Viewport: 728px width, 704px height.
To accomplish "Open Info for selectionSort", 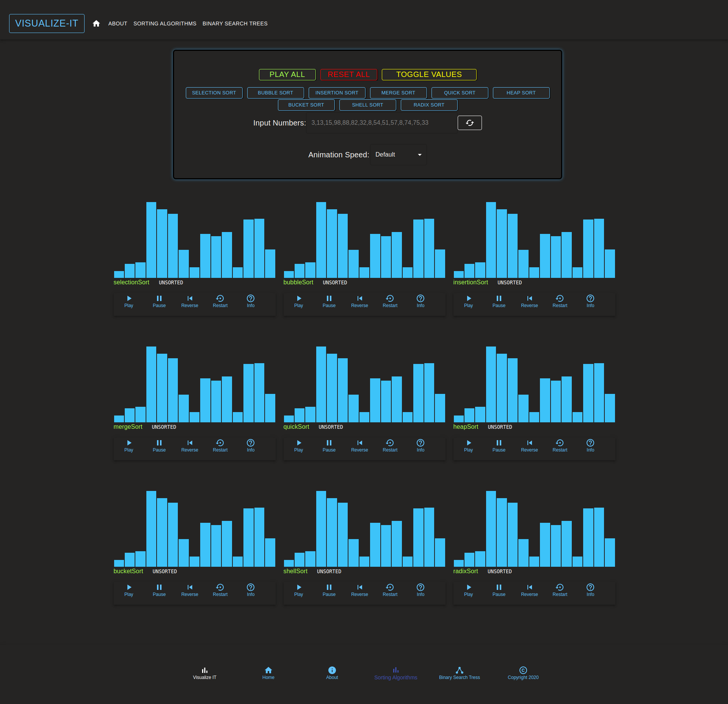I will (251, 301).
